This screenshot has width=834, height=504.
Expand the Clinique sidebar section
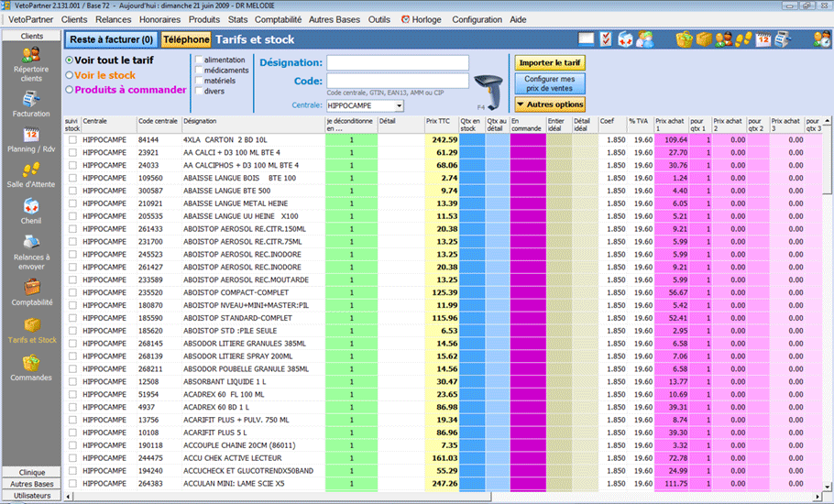tap(31, 472)
